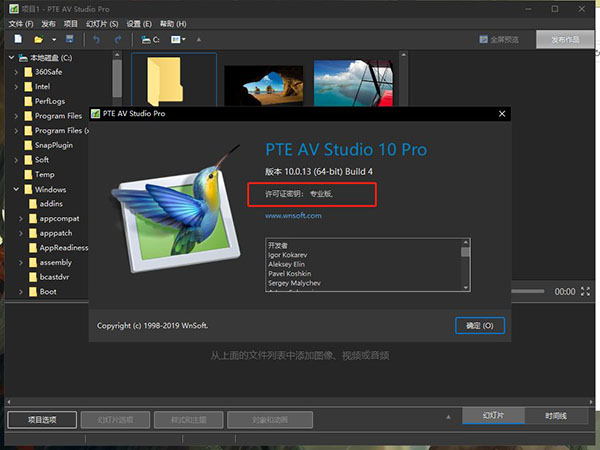Click the Redo arrow icon
Screen dimensions: 600x450
coord(119,40)
